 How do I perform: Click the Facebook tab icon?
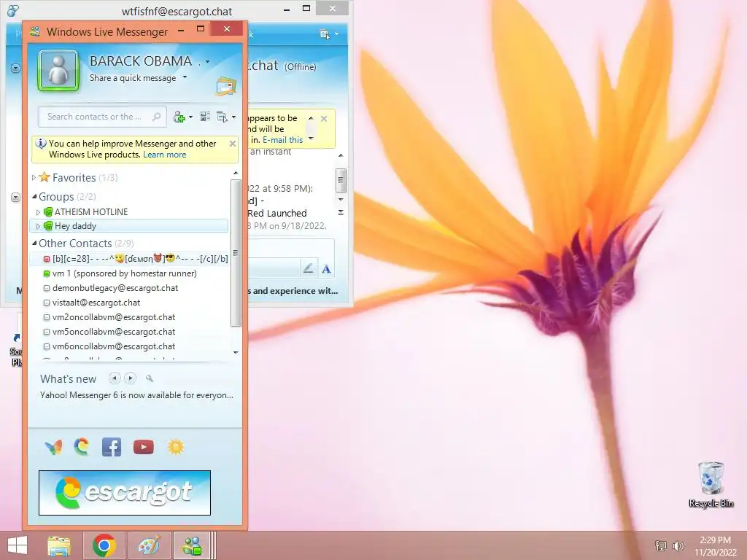click(x=112, y=447)
